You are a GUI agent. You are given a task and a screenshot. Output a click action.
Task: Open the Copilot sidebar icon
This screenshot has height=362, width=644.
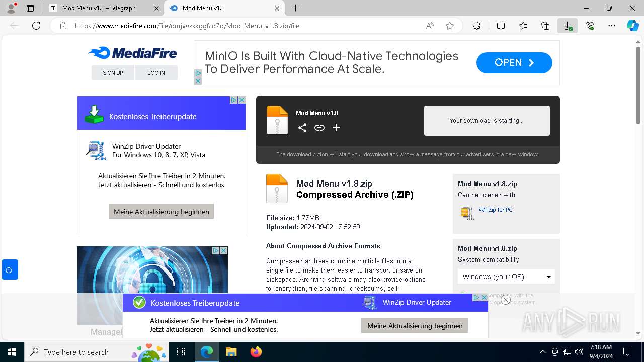point(632,26)
